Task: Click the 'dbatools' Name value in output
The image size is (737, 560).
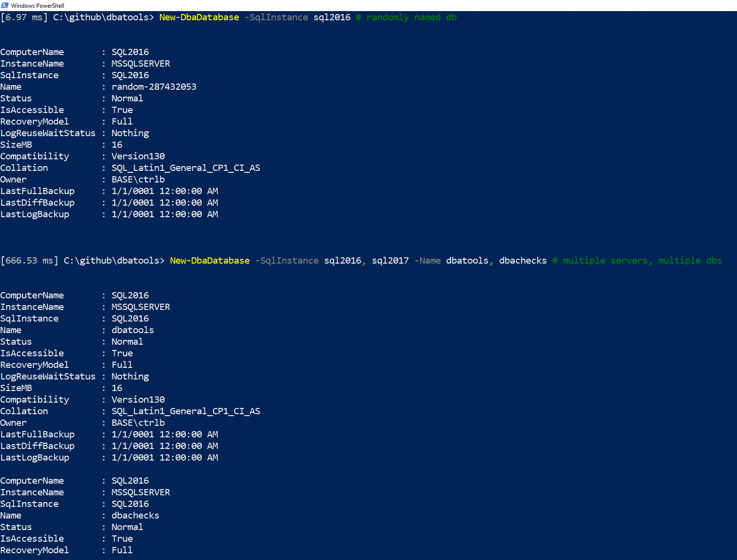Action: [133, 330]
